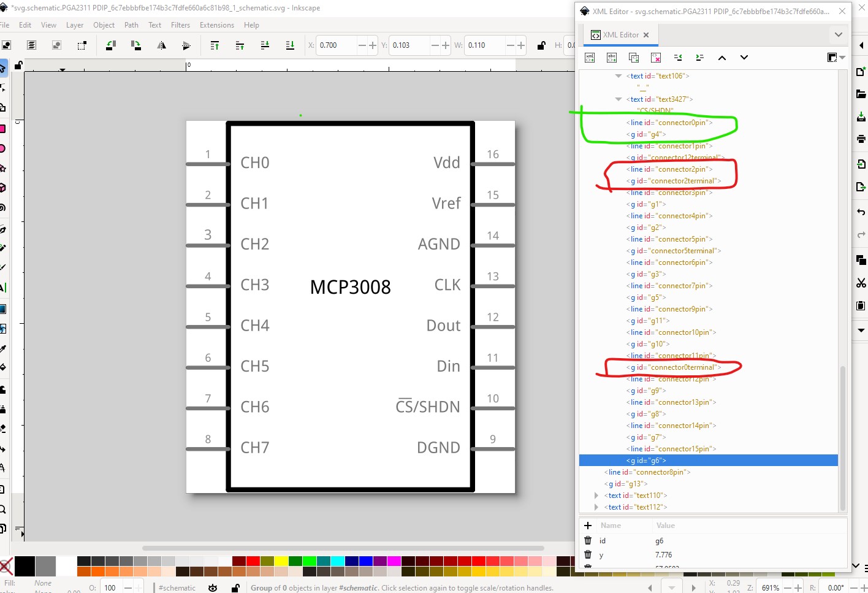Close the XML Editor tab
The image size is (868, 593).
tap(646, 35)
